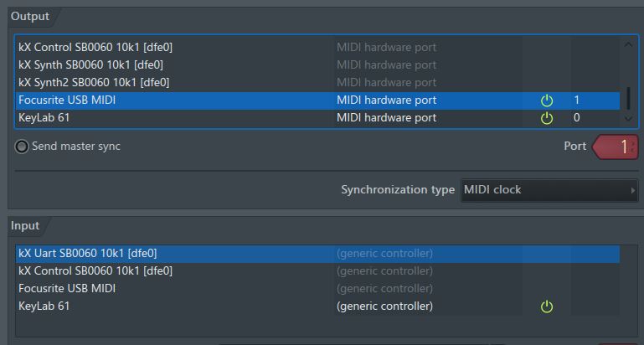Select kX Synth2 SB0060 output device
This screenshot has width=644, height=345.
click(x=317, y=83)
